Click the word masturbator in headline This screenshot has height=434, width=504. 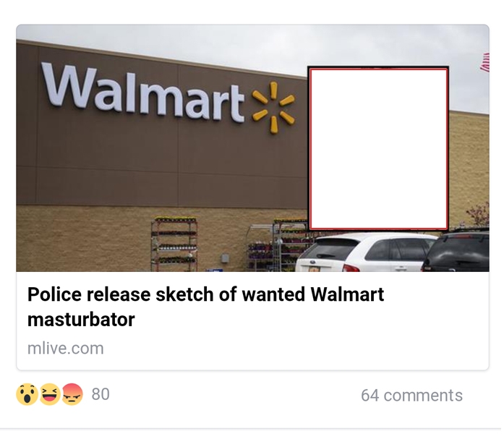tap(81, 320)
